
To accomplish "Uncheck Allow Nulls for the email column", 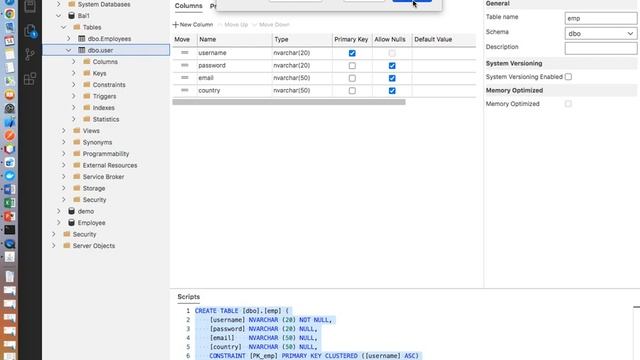I will click(392, 78).
